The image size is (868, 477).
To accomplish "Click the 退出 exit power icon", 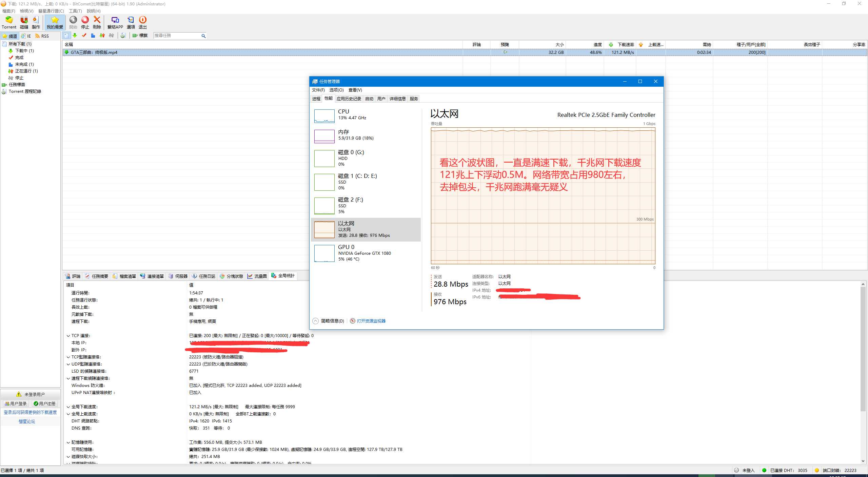I will pyautogui.click(x=143, y=22).
